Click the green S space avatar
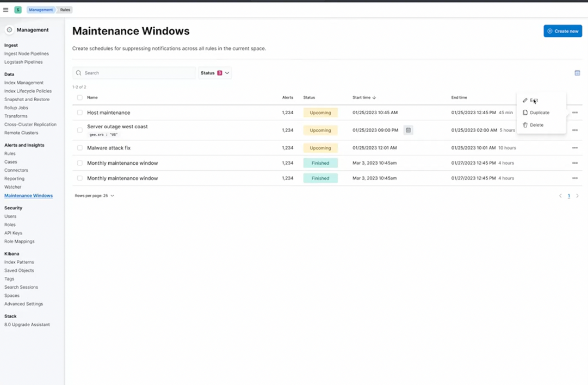588x385 pixels. click(x=17, y=10)
